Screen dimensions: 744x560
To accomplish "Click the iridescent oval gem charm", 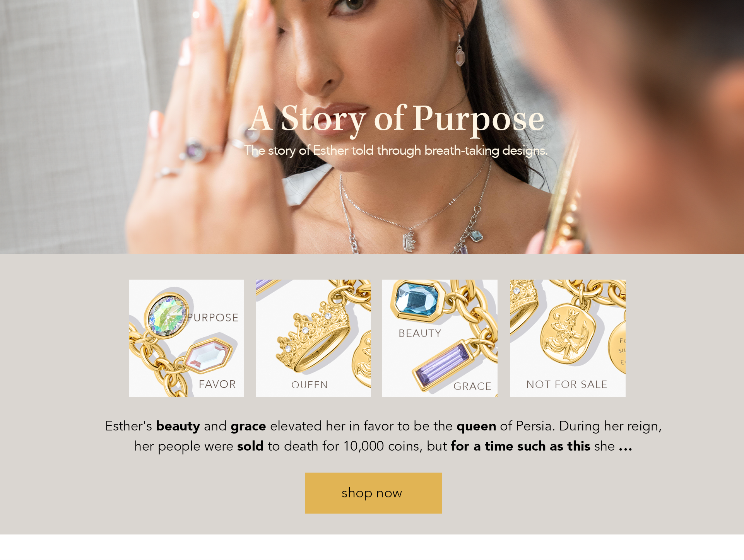I will pos(167,315).
